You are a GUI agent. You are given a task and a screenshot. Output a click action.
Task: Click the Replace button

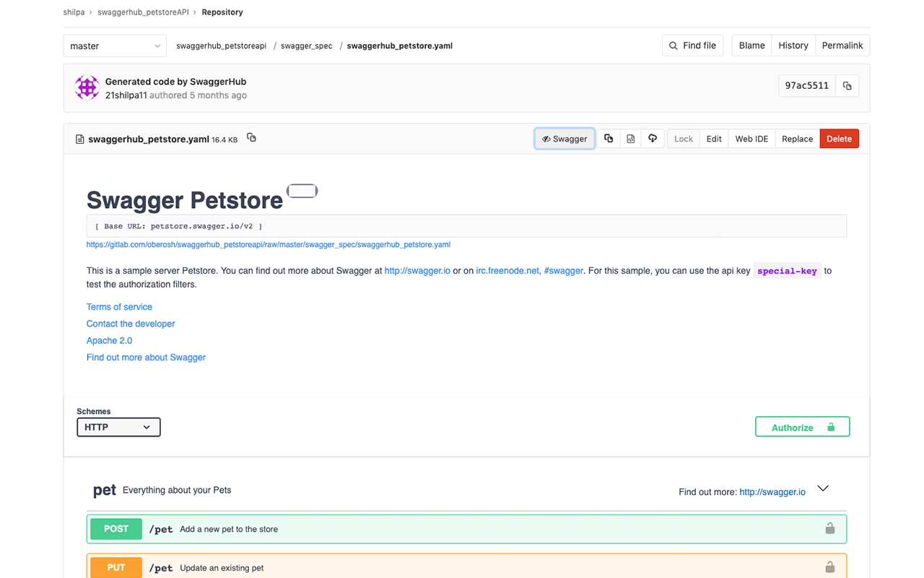(x=798, y=139)
